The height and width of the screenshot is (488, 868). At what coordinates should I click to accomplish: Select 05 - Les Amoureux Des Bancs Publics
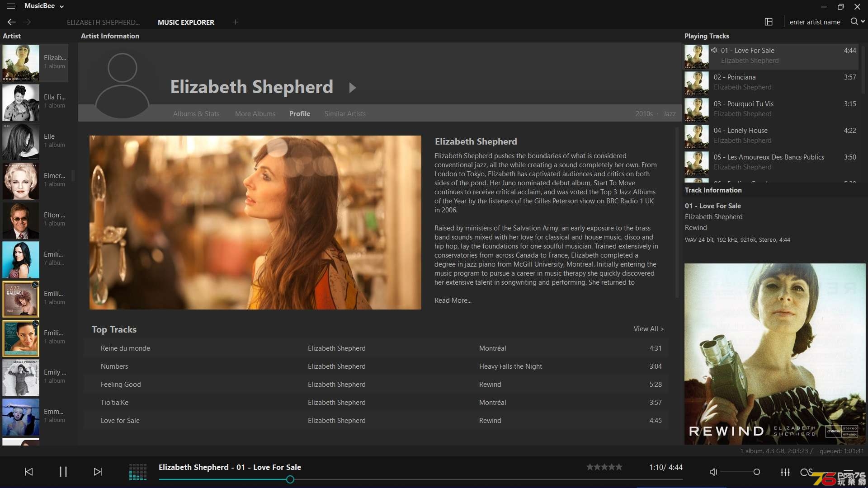coord(771,162)
